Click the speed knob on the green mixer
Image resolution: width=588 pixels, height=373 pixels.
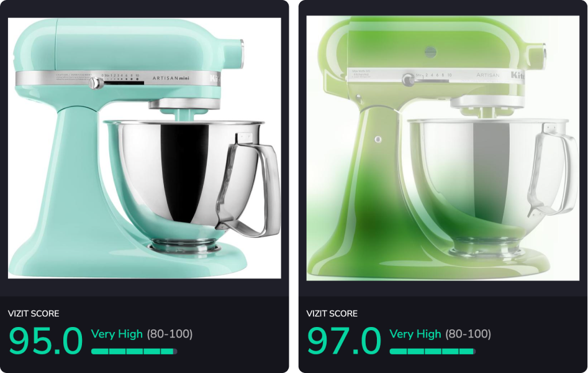(x=409, y=80)
